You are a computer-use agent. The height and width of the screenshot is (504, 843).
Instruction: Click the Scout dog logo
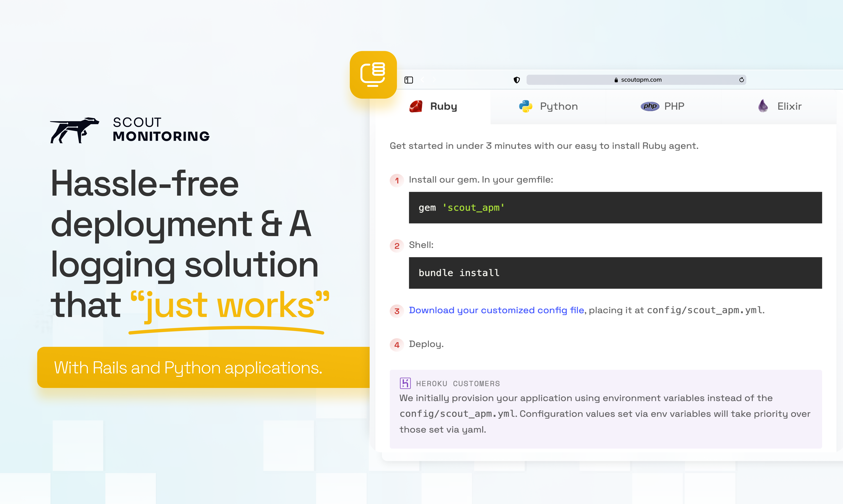click(75, 130)
